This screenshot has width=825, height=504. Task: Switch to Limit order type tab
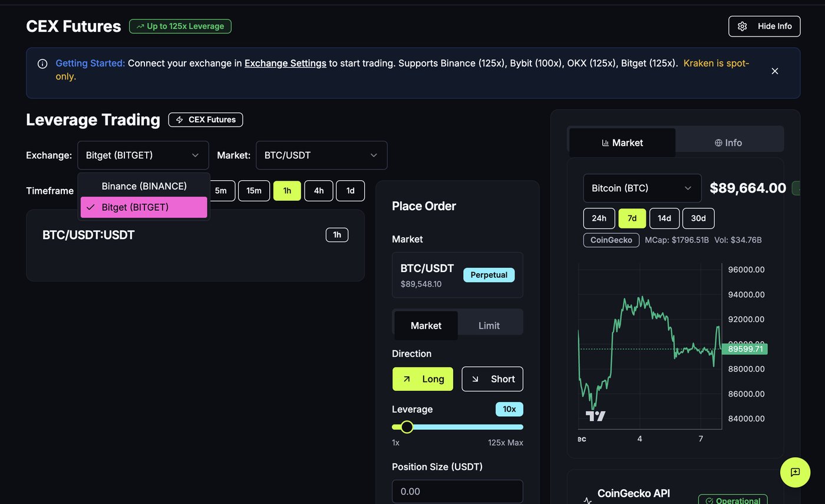click(489, 326)
